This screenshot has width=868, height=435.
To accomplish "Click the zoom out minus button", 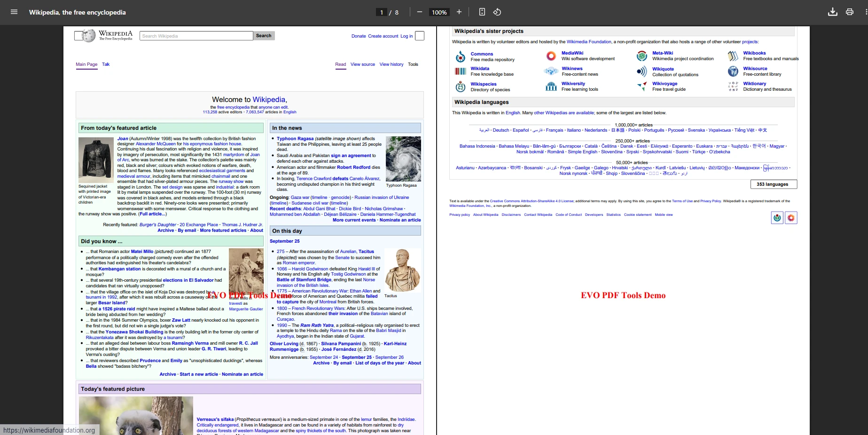I will point(420,12).
